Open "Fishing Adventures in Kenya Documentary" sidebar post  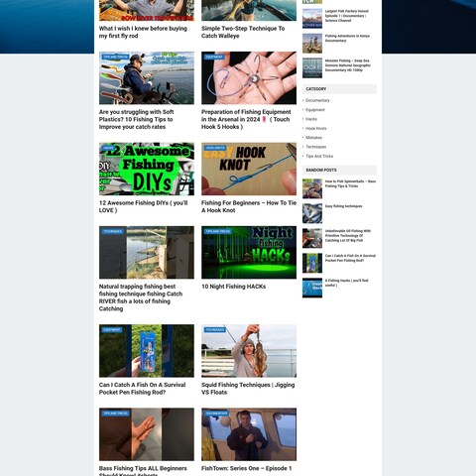(347, 39)
